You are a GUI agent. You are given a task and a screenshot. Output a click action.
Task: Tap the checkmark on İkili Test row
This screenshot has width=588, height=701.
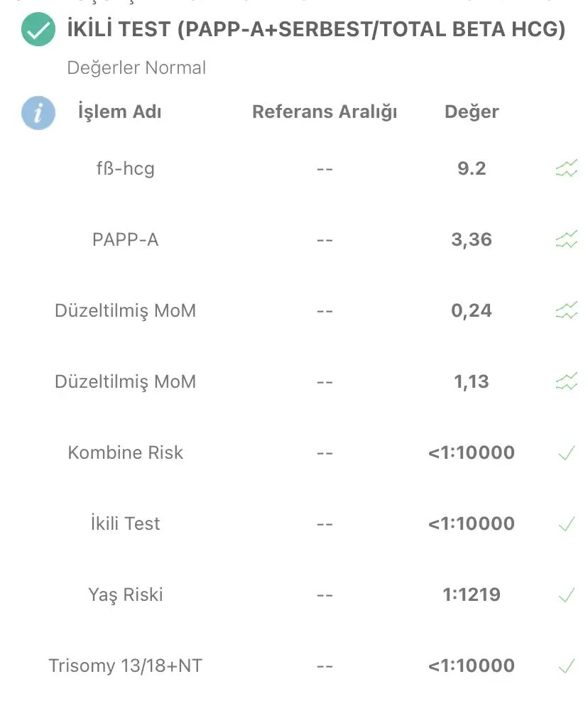pyautogui.click(x=567, y=523)
